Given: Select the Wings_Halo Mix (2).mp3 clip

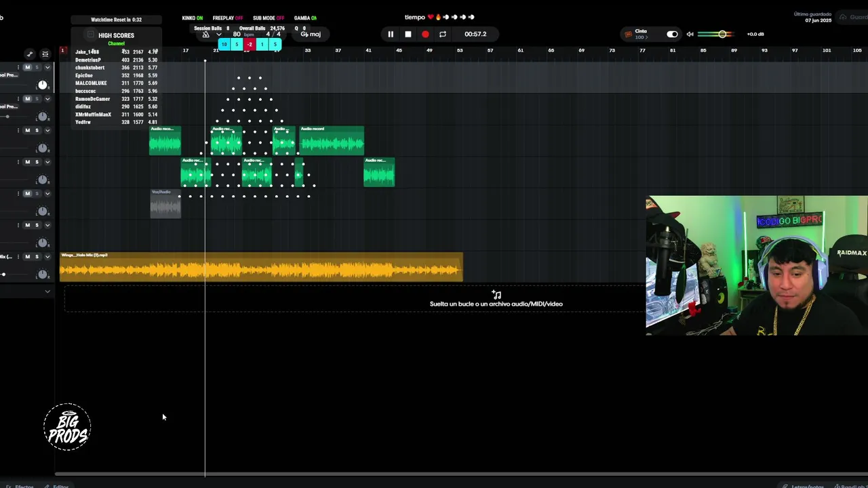Looking at the screenshot, I should point(261,266).
